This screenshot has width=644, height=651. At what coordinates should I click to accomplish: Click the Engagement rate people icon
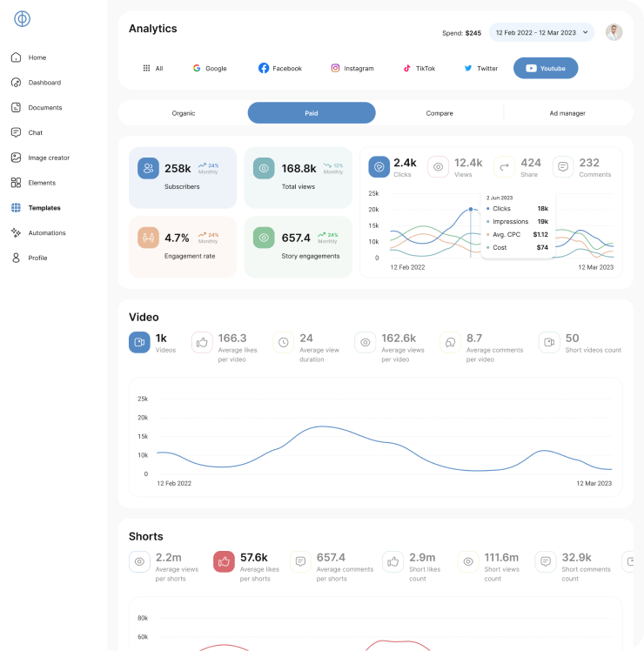point(148,238)
